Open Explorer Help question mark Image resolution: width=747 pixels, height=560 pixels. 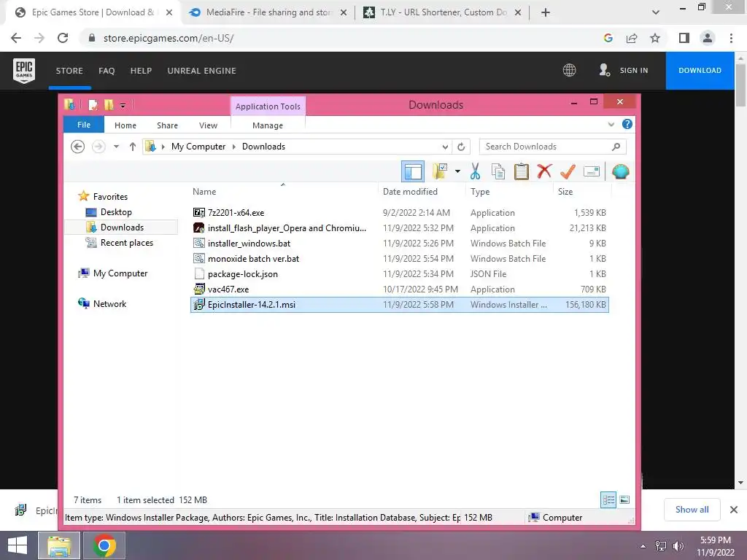tap(627, 124)
